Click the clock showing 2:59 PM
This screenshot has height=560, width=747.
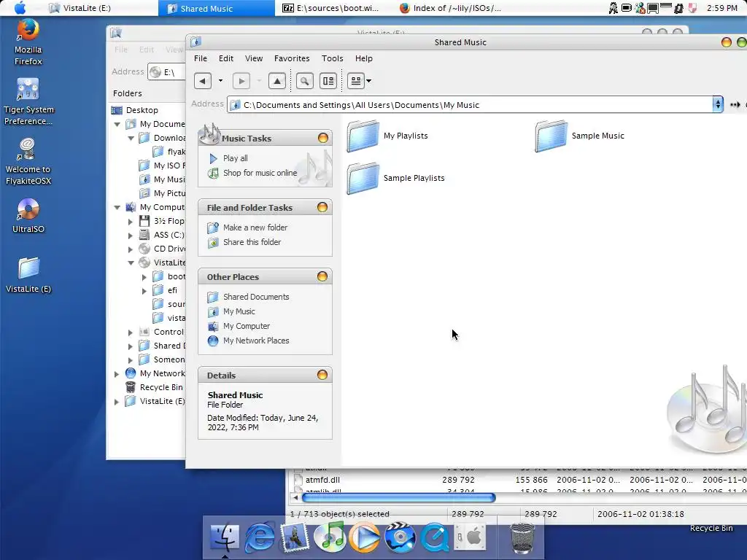pos(722,8)
